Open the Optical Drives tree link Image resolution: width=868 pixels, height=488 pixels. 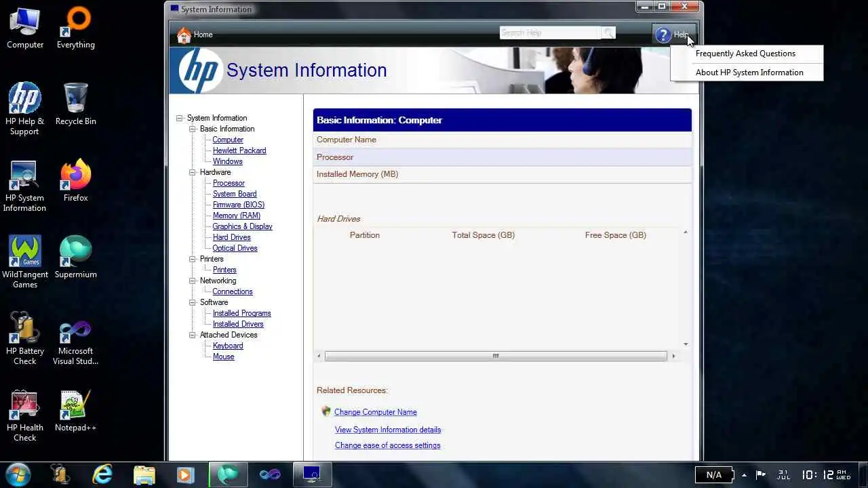coord(235,248)
